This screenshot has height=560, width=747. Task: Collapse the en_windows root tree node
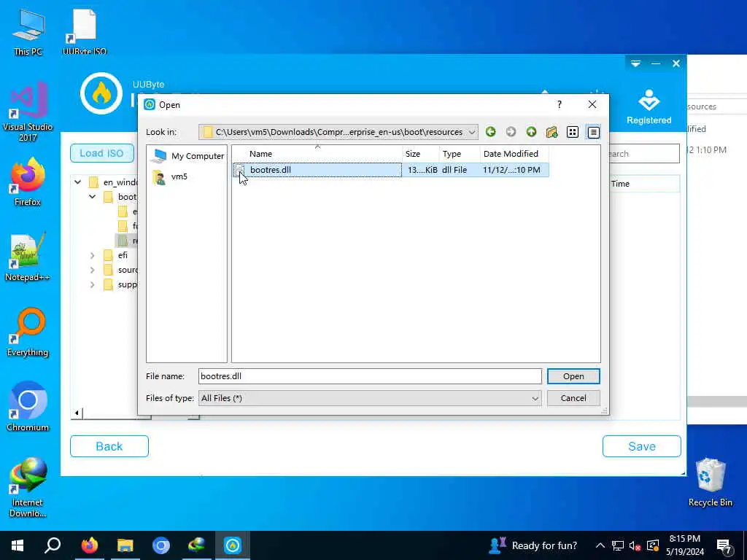77,182
